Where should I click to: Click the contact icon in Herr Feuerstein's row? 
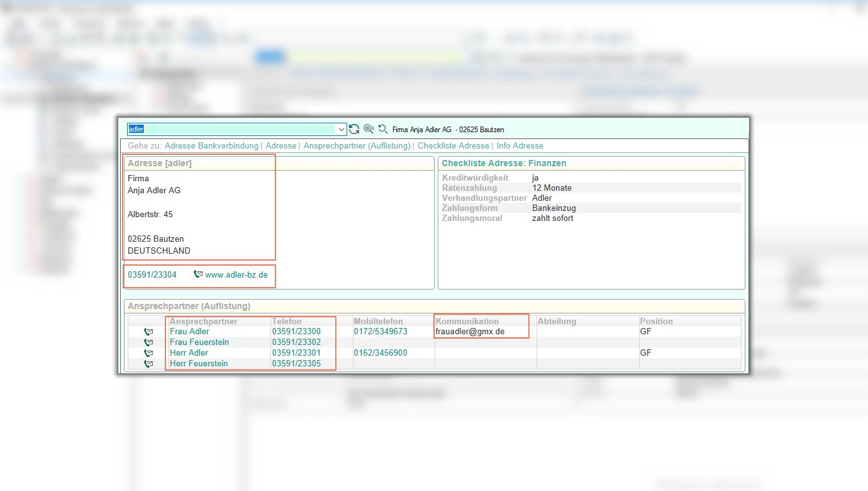(148, 364)
